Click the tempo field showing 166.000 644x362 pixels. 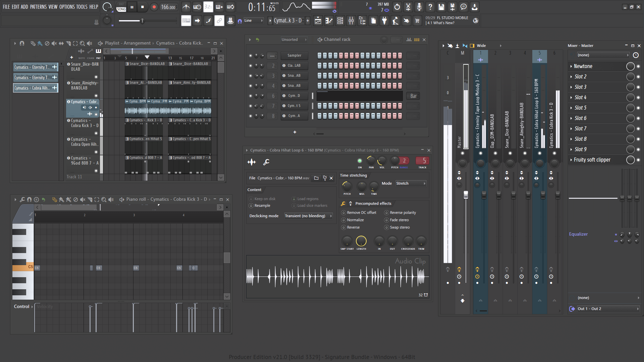click(x=168, y=7)
